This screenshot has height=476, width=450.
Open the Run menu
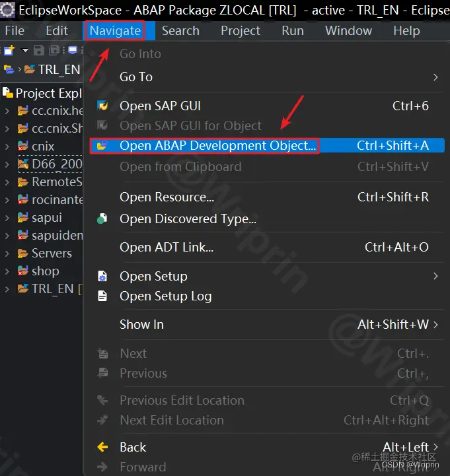pos(293,30)
